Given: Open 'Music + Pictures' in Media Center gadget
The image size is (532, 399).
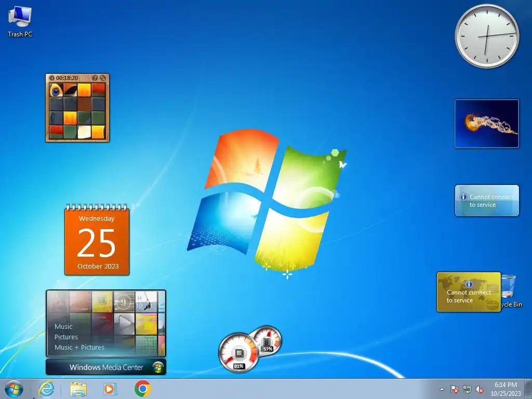Looking at the screenshot, I should [79, 348].
